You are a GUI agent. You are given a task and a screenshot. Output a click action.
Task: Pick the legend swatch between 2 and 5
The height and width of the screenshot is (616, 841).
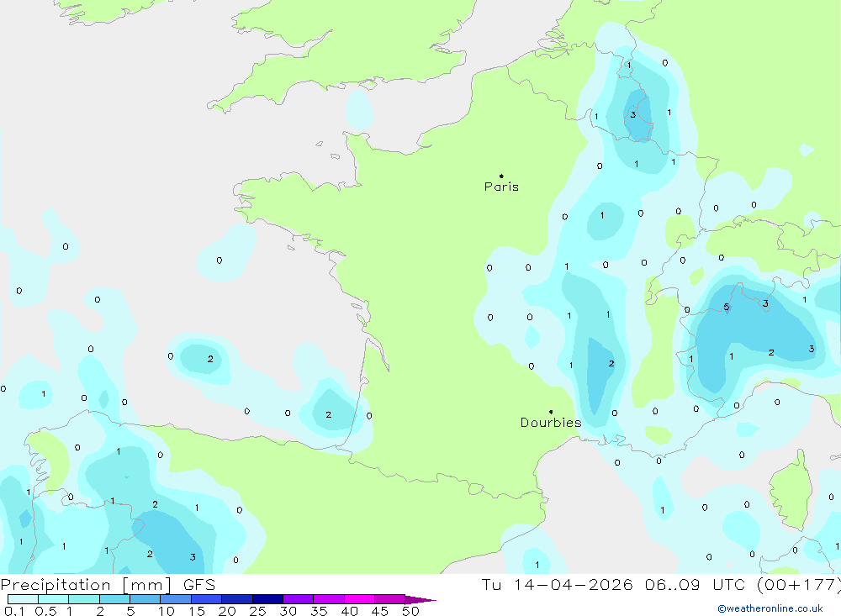114,599
